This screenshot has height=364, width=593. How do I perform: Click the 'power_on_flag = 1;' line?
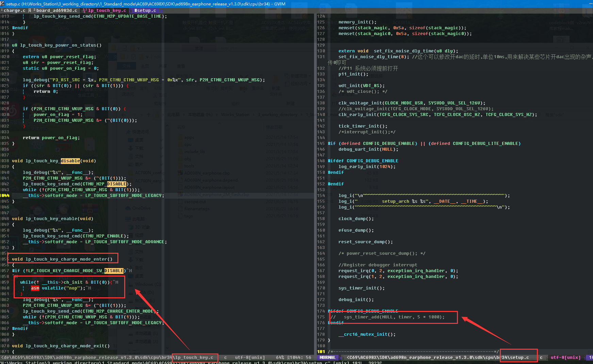coord(58,115)
